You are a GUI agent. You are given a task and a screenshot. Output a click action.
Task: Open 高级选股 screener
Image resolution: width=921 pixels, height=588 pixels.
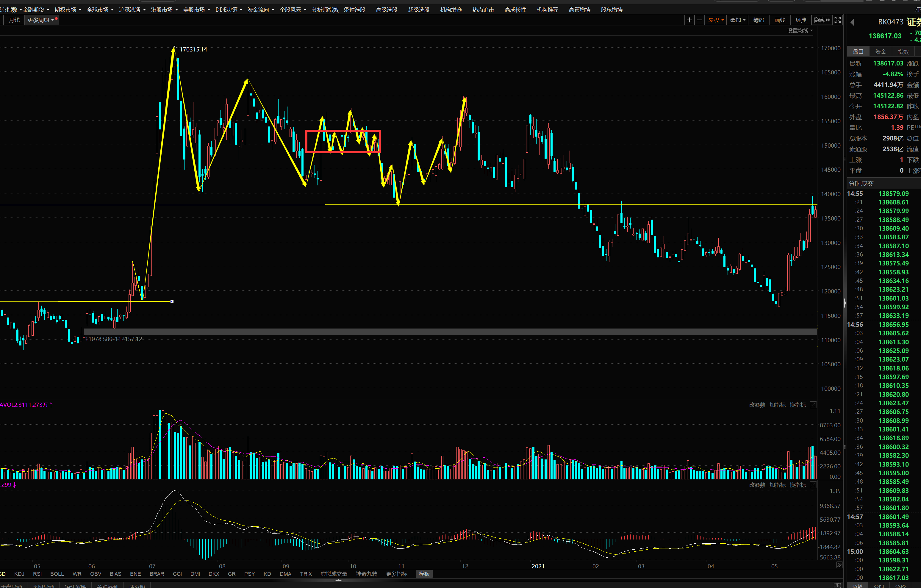(x=387, y=10)
